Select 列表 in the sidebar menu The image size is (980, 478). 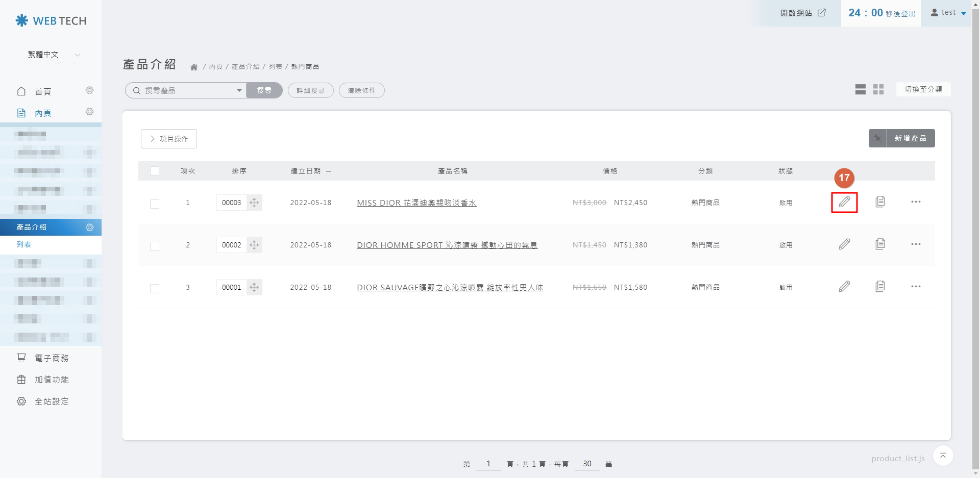pyautogui.click(x=24, y=244)
